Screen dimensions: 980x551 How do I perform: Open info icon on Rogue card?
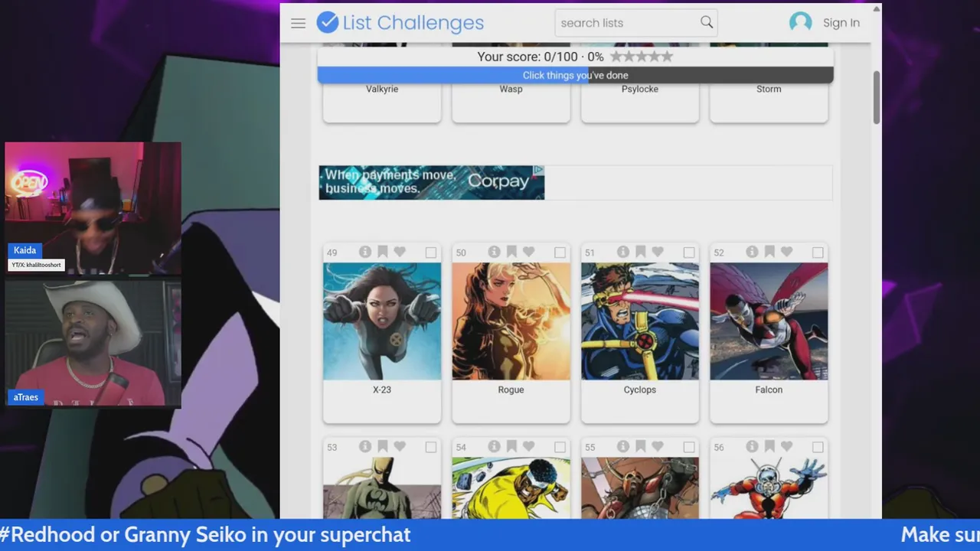495,252
